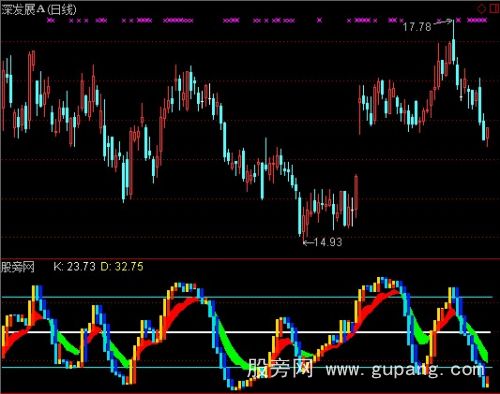The image size is (500, 394).
Task: Click the 日线 daily period label
Action: [x=62, y=10]
